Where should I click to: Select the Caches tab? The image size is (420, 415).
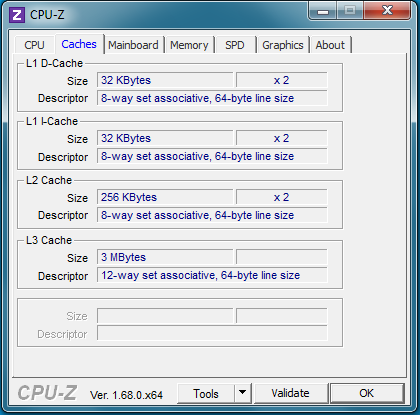pos(79,44)
